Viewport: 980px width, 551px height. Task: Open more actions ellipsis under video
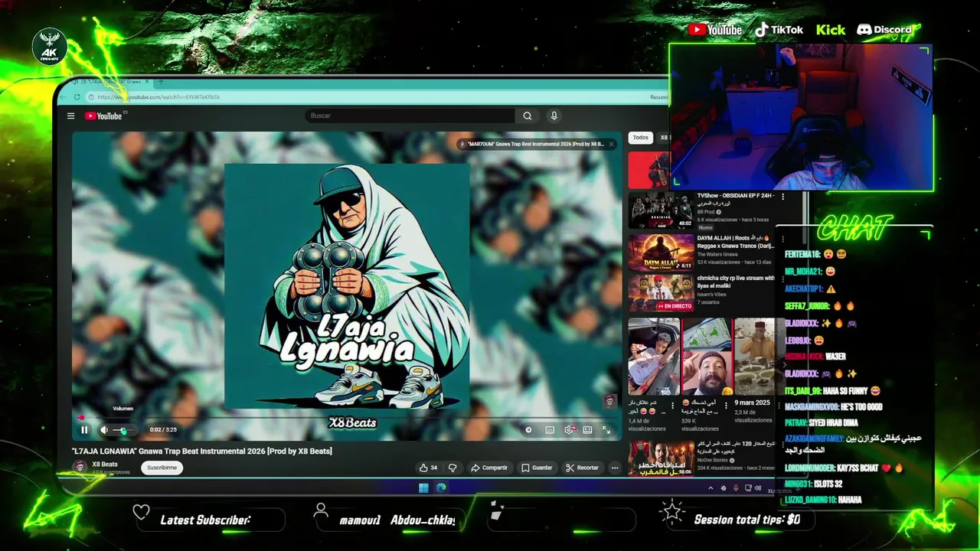click(x=614, y=468)
